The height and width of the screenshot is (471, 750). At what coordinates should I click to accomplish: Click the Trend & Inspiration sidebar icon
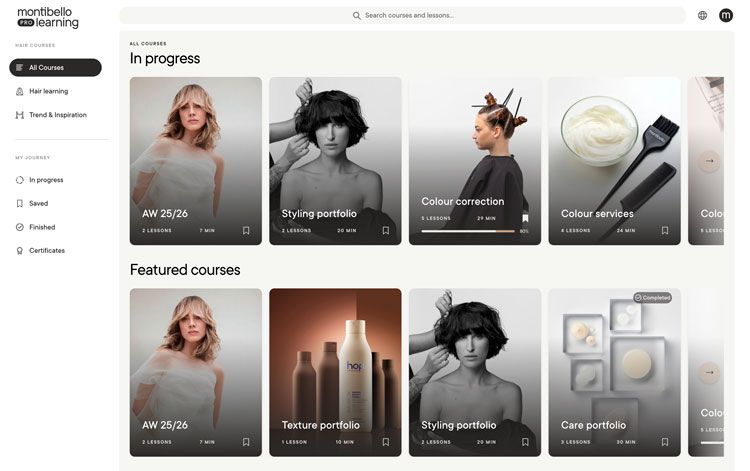click(20, 115)
